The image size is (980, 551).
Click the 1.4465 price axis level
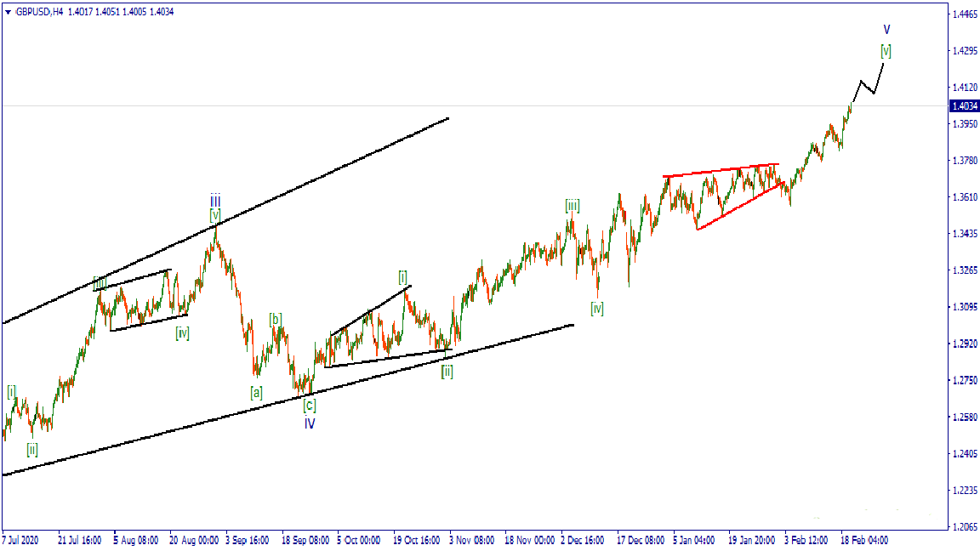point(964,15)
